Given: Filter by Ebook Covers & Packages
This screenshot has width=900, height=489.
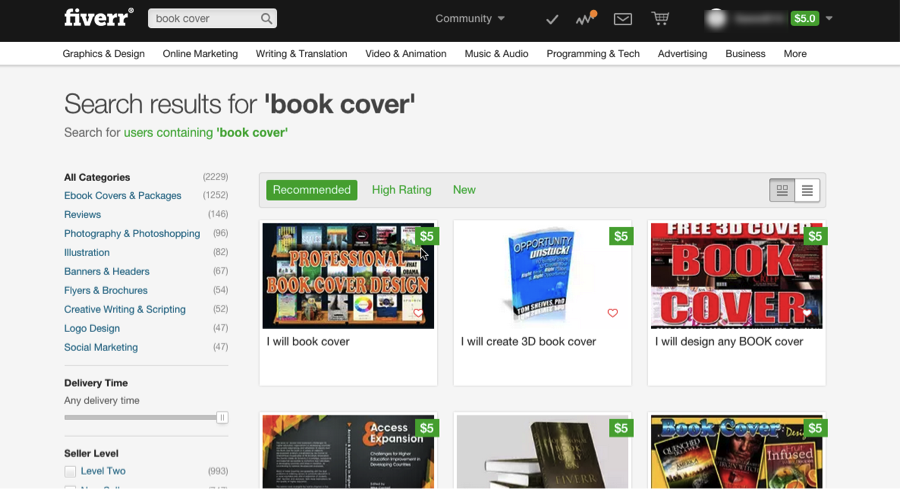Looking at the screenshot, I should [x=123, y=196].
